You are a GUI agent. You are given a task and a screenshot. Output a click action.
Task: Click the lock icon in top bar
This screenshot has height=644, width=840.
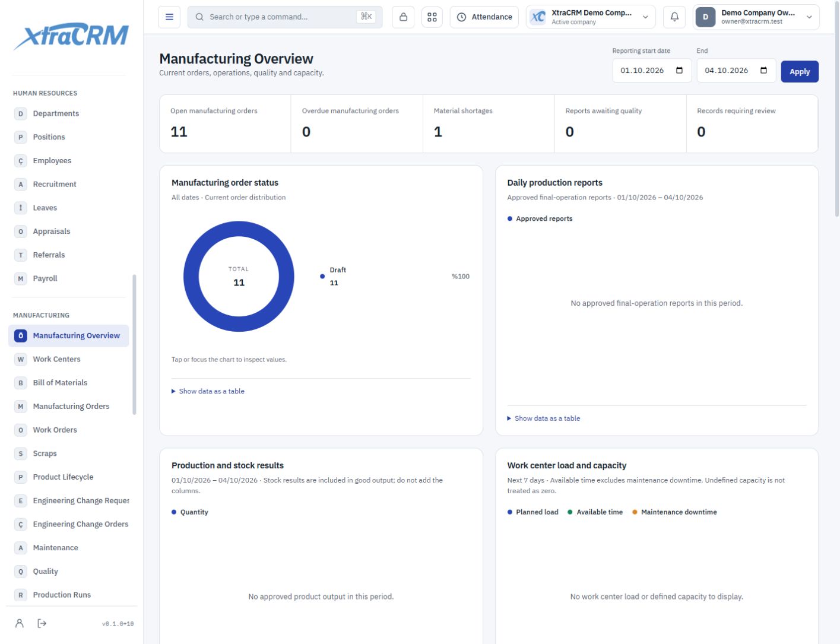click(403, 17)
